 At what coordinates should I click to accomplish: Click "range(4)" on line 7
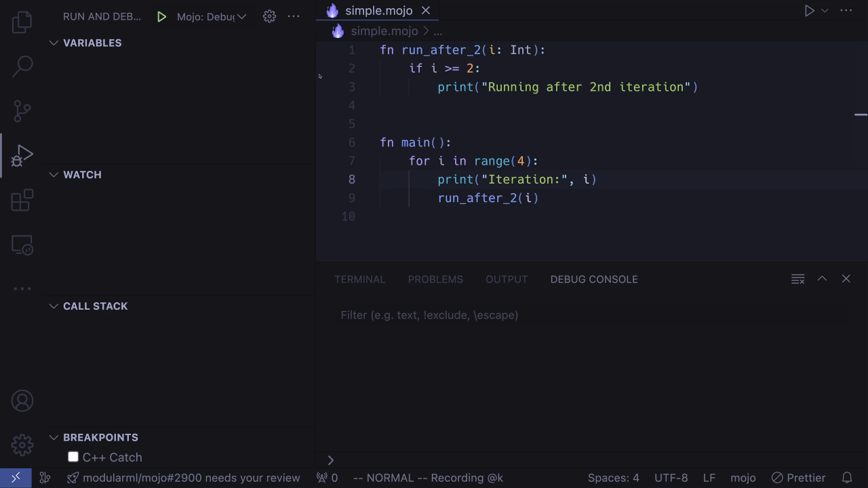(x=502, y=161)
